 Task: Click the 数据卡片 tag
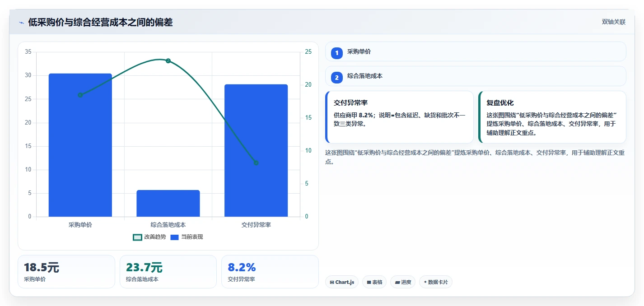pyautogui.click(x=436, y=282)
